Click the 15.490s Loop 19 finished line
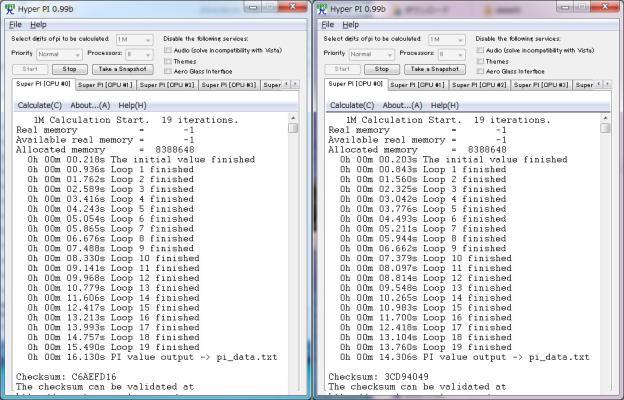The image size is (624, 400). pyautogui.click(x=113, y=347)
